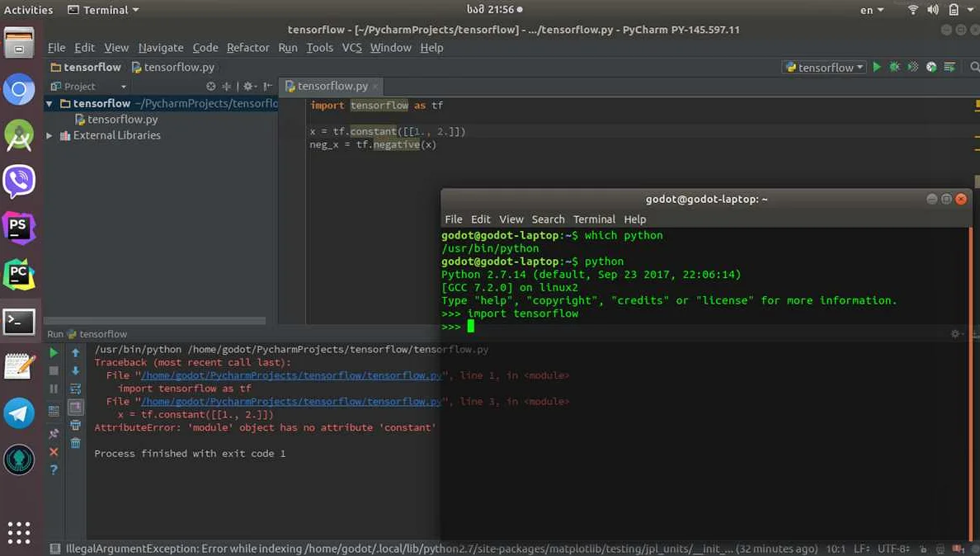This screenshot has height=556, width=980.
Task: Click the Project panel horizontal scrollbar
Action: (155, 321)
